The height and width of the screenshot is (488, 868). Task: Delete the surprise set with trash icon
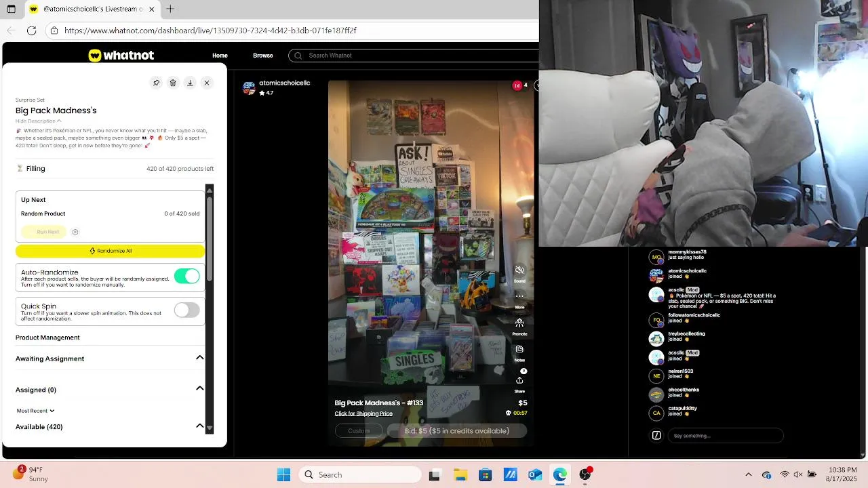pyautogui.click(x=173, y=83)
